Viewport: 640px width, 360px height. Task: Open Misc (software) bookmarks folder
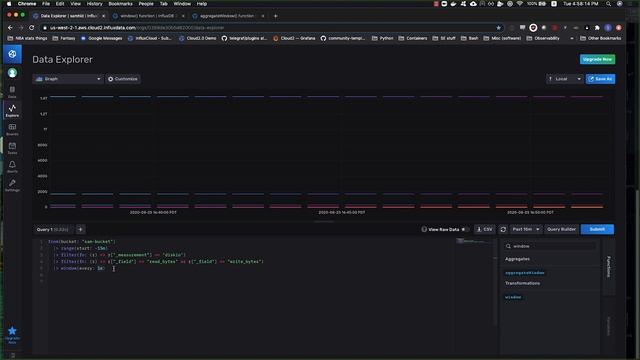502,38
